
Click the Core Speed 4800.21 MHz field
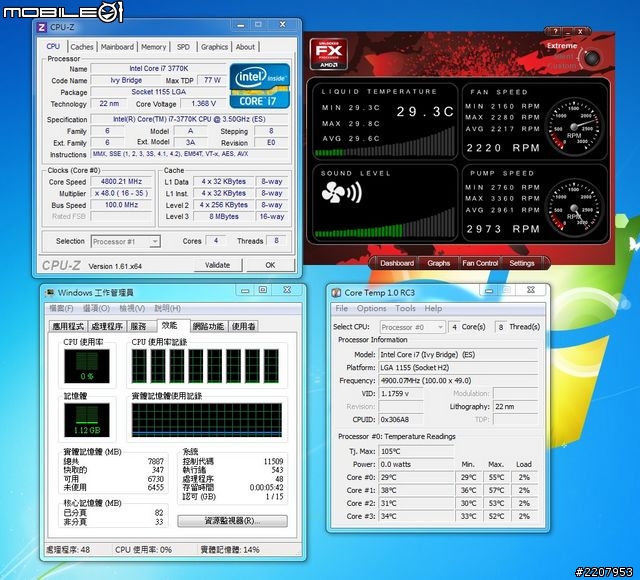click(x=121, y=182)
